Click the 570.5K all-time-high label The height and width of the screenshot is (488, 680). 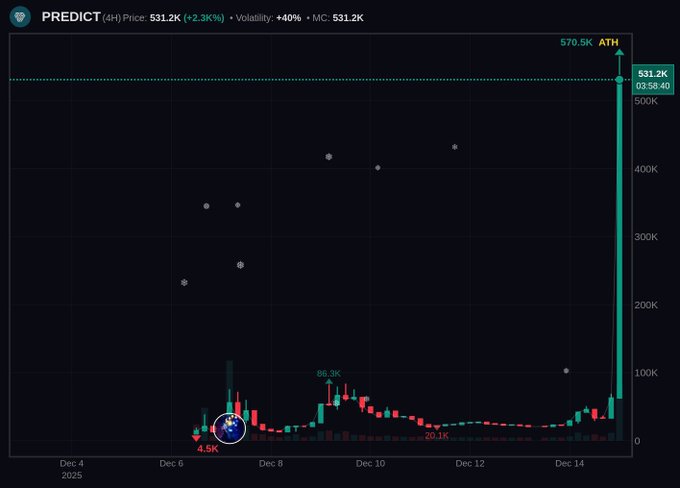point(576,42)
